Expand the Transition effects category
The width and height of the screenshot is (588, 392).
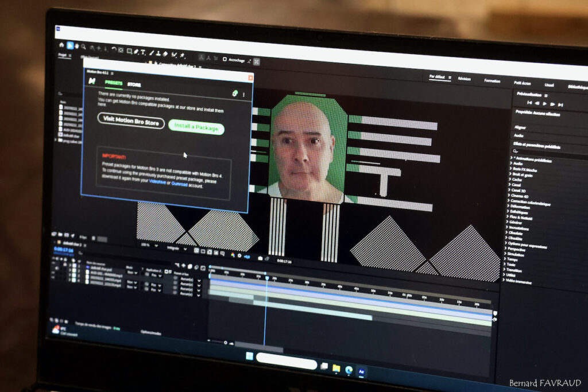point(505,269)
